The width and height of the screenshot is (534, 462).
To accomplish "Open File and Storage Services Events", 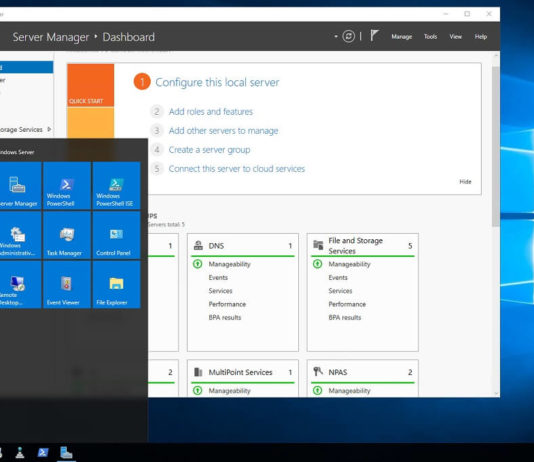I will click(x=338, y=277).
